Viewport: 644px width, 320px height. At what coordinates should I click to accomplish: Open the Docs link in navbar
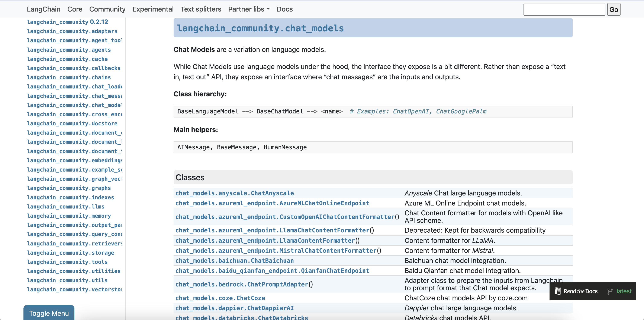pos(284,9)
